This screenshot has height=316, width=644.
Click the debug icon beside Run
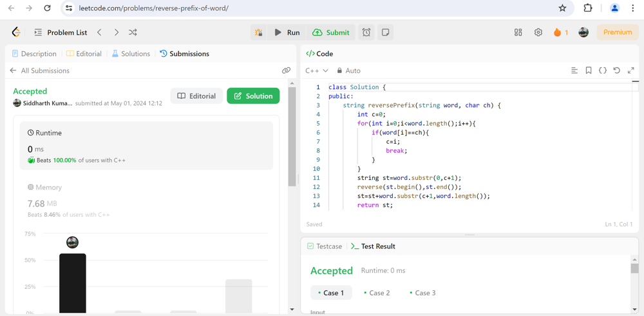pos(258,32)
